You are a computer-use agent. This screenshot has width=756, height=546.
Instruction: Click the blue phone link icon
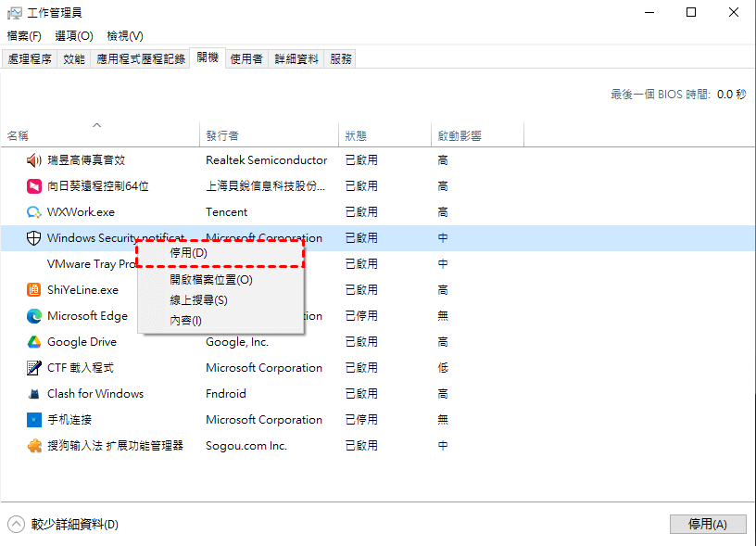33,420
